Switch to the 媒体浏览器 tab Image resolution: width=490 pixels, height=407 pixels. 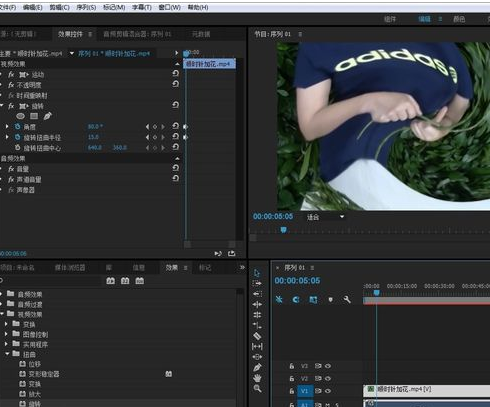tap(70, 268)
